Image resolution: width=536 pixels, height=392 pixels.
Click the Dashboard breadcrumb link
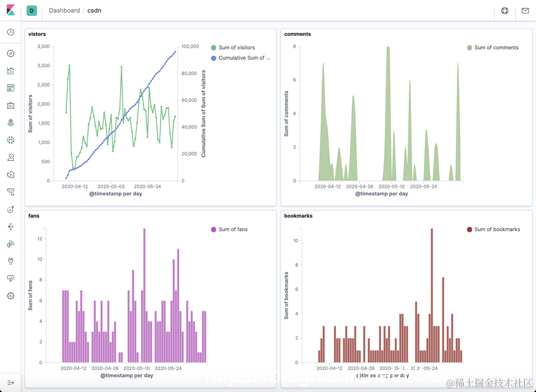(64, 11)
